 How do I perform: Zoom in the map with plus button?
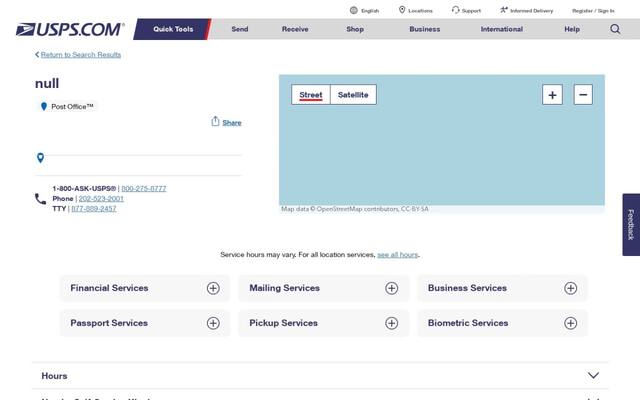click(x=552, y=95)
